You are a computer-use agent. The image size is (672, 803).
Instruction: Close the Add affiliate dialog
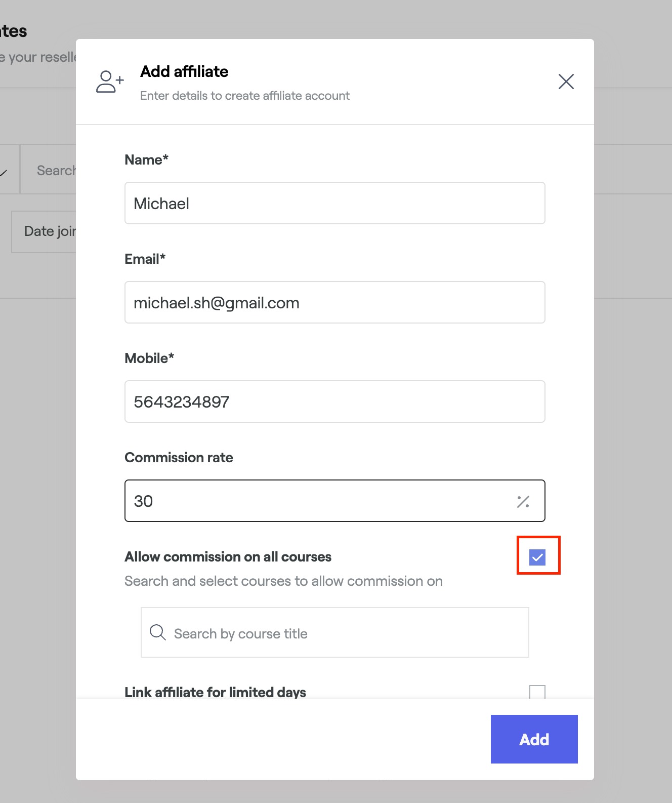pos(566,82)
